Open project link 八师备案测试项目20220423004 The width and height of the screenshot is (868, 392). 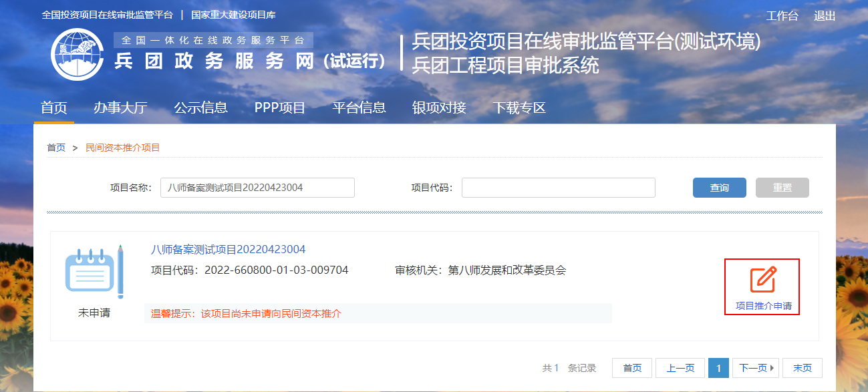228,250
